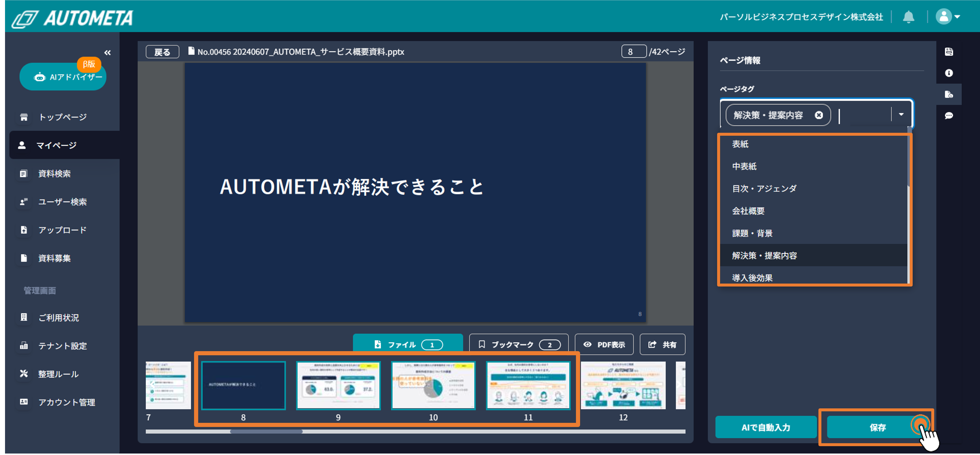Click the AIで自動入力 button
980x455 pixels.
click(x=766, y=427)
